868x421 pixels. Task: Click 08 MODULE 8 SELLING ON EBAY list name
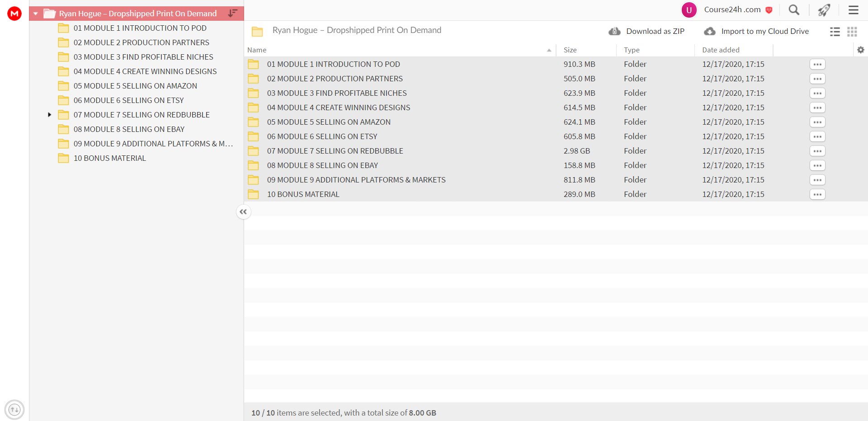[322, 165]
